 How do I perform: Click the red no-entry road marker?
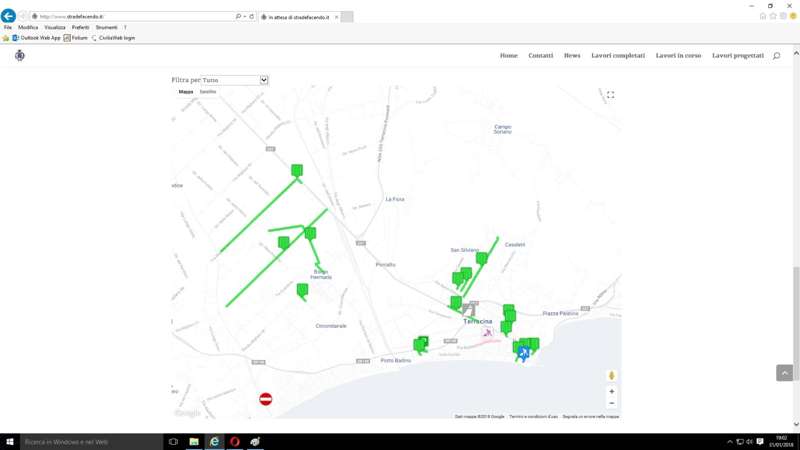click(x=266, y=399)
